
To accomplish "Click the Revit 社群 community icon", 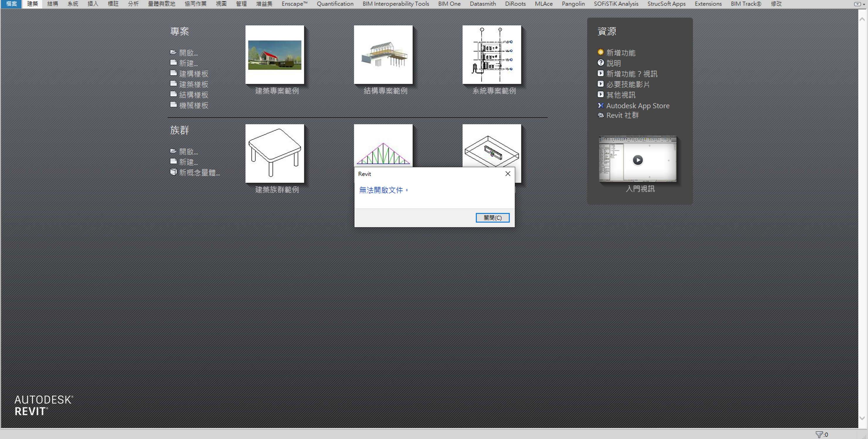I will click(600, 115).
